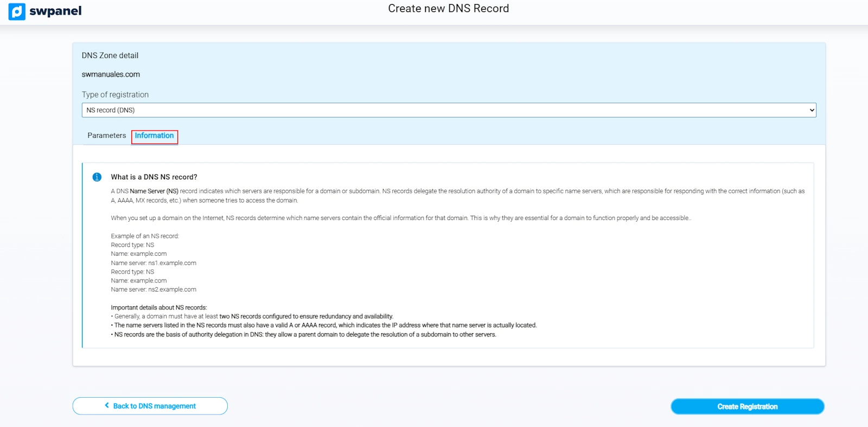Click the Type of registration label

coord(115,94)
